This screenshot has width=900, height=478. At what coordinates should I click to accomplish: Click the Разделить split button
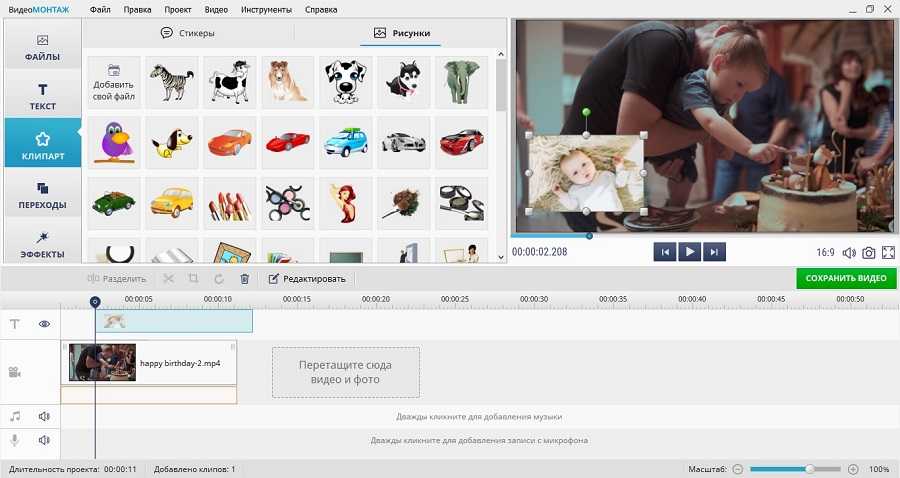point(117,279)
